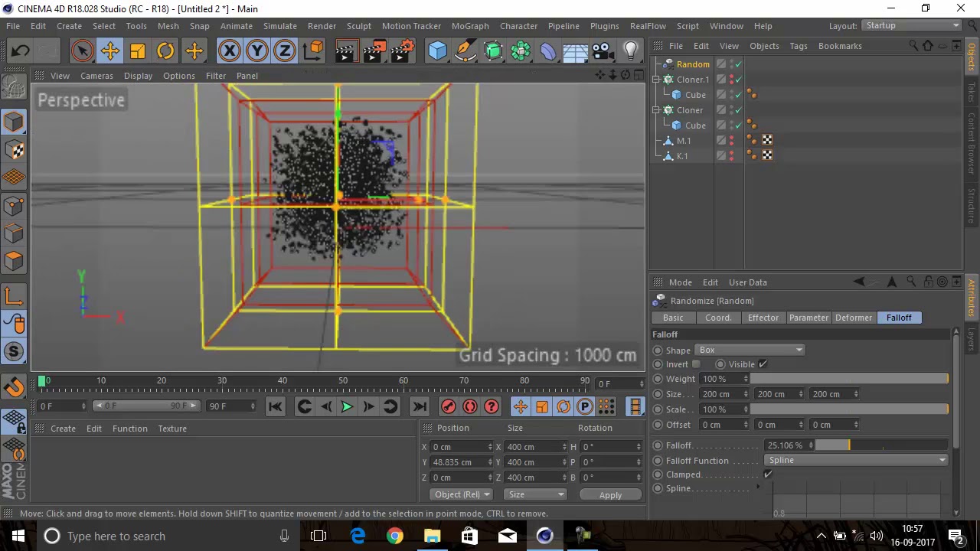Viewport: 980px width, 551px height.
Task: Collapse the Cloner.1 tree node
Action: tap(657, 80)
